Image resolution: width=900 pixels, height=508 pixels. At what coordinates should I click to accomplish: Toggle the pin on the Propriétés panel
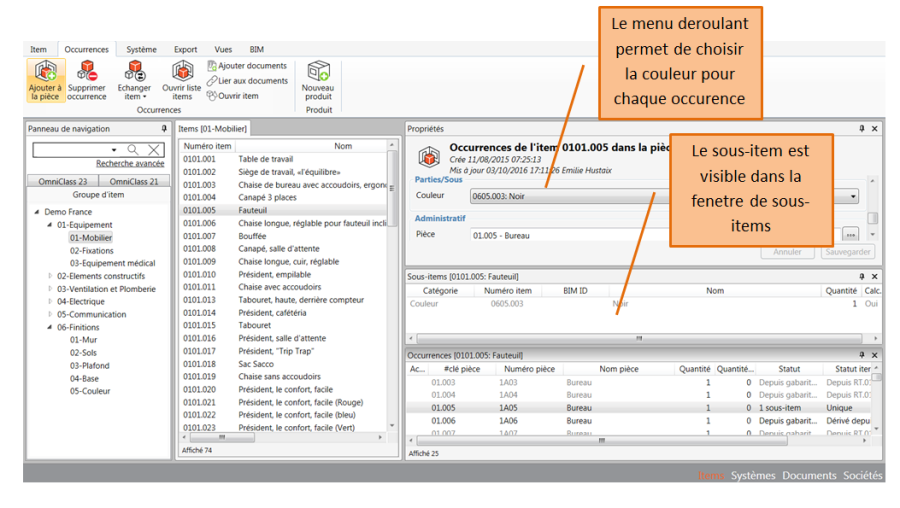[861, 129]
